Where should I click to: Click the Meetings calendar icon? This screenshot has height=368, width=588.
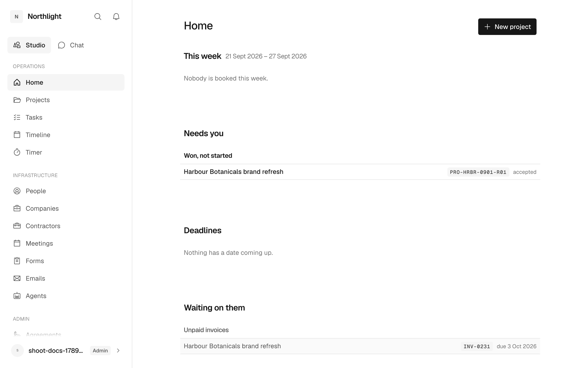pyautogui.click(x=17, y=243)
